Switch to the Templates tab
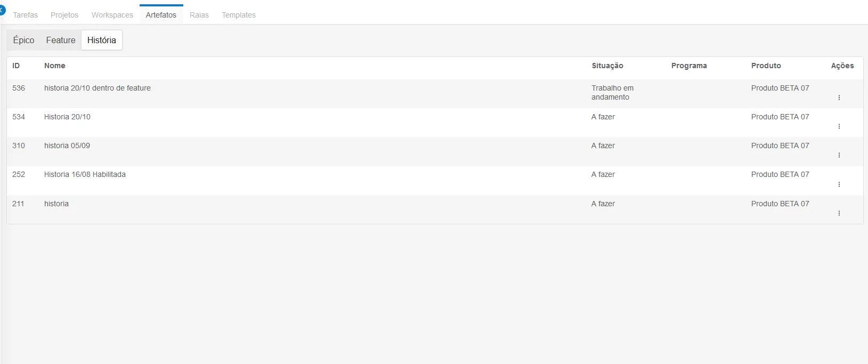The height and width of the screenshot is (364, 868). (239, 15)
